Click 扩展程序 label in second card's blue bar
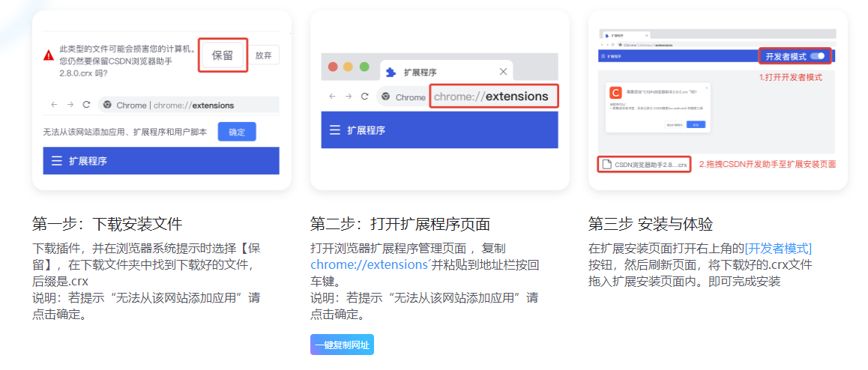This screenshot has width=868, height=370. [x=366, y=130]
